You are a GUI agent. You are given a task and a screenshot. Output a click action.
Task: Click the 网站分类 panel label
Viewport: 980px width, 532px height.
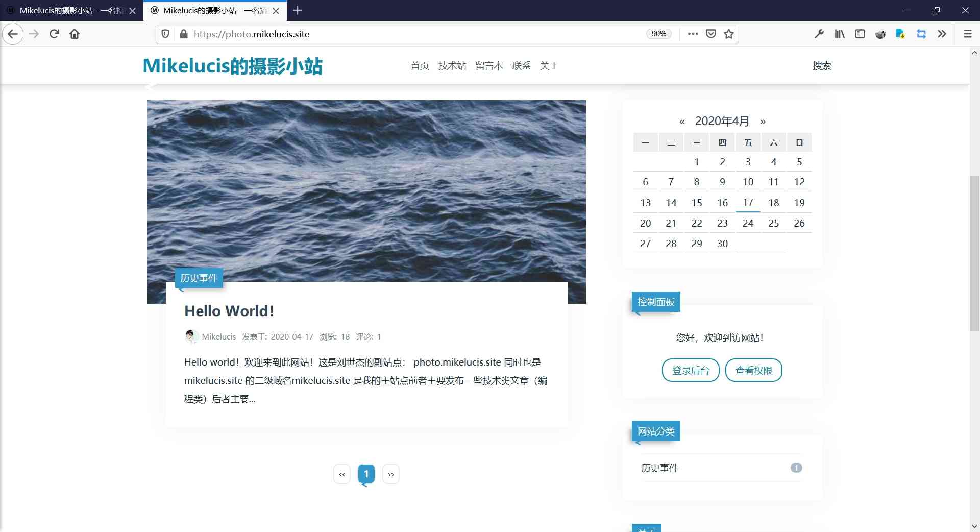tap(656, 431)
